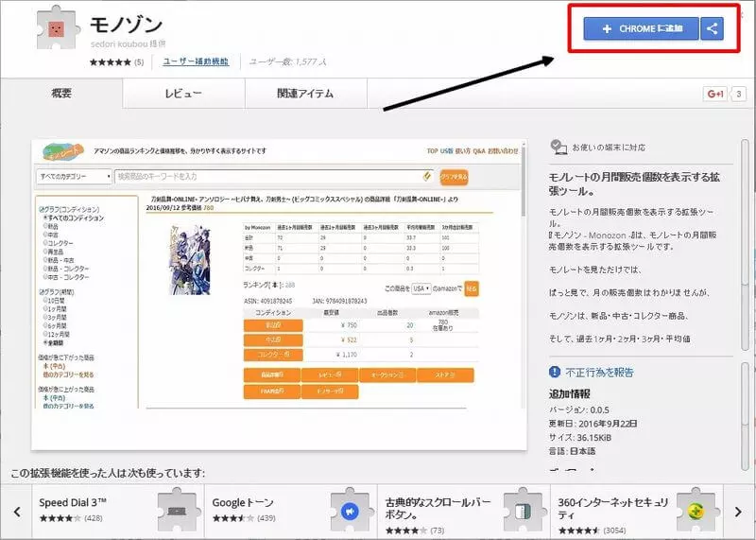Screen dimensions: 756x540
Task: Select 10日間 period radio option
Action: 45,300
